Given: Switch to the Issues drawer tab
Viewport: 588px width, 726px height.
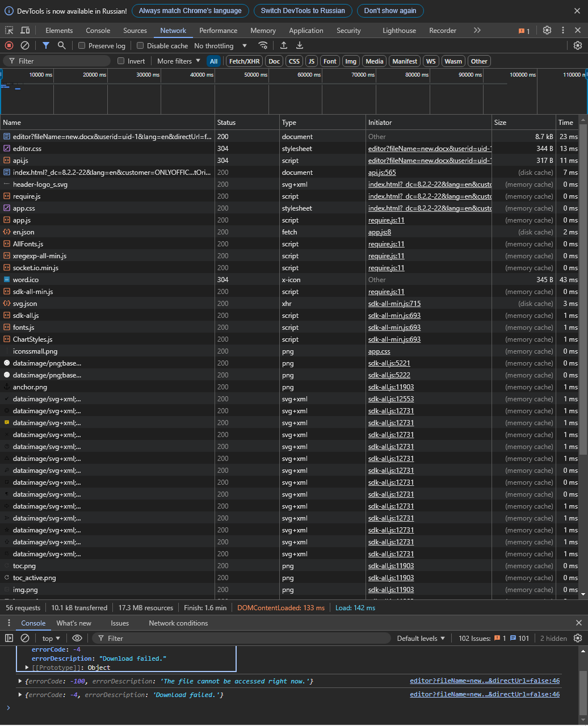Looking at the screenshot, I should (x=120, y=623).
